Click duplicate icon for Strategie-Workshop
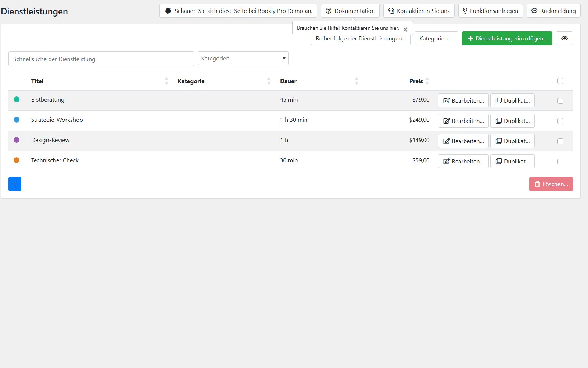Viewport: 588px width, 368px height. (x=498, y=121)
